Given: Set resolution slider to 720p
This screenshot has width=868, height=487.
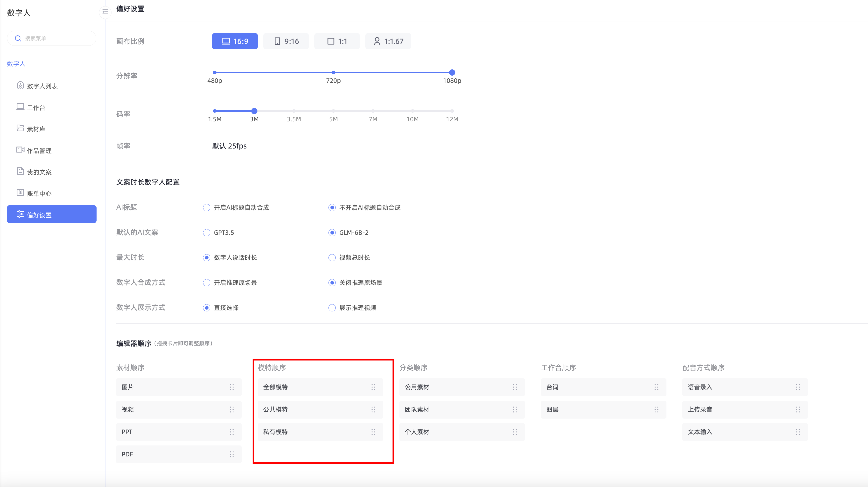Looking at the screenshot, I should [333, 72].
